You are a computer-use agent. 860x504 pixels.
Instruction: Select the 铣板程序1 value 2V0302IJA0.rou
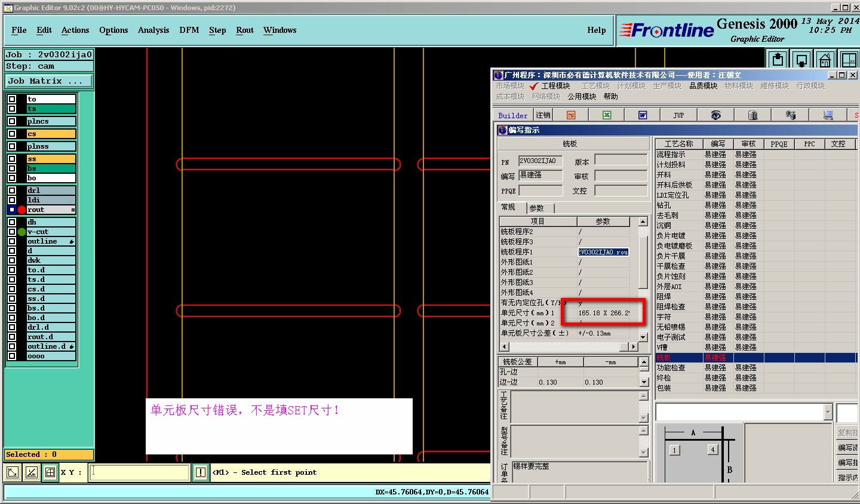pyautogui.click(x=603, y=252)
